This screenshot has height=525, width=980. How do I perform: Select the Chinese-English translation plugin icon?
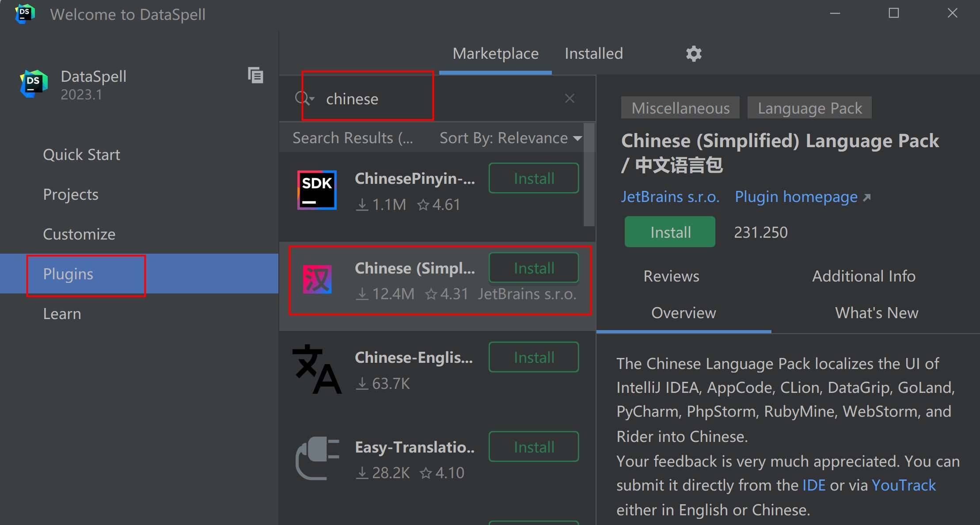[317, 369]
